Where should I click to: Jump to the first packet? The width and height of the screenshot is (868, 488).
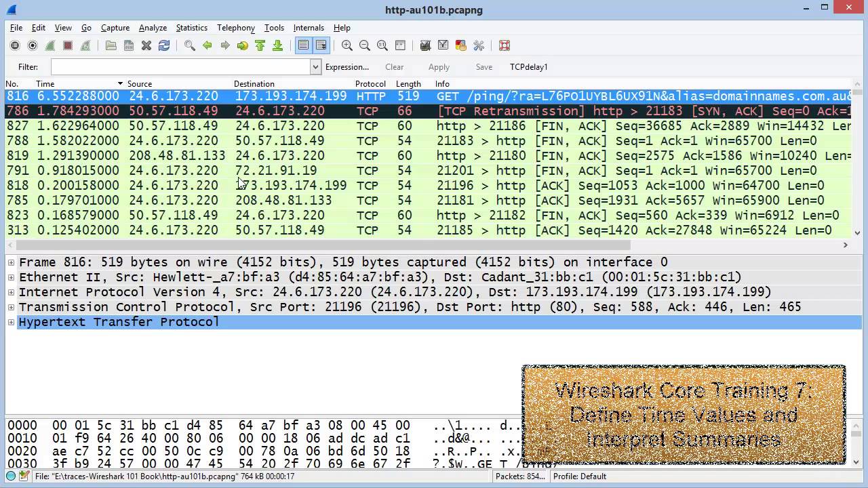pos(260,45)
